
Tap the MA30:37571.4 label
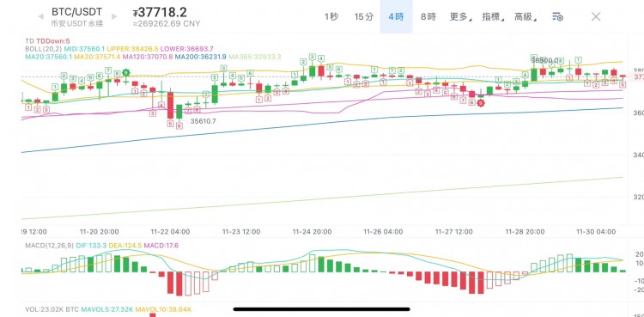pos(97,56)
